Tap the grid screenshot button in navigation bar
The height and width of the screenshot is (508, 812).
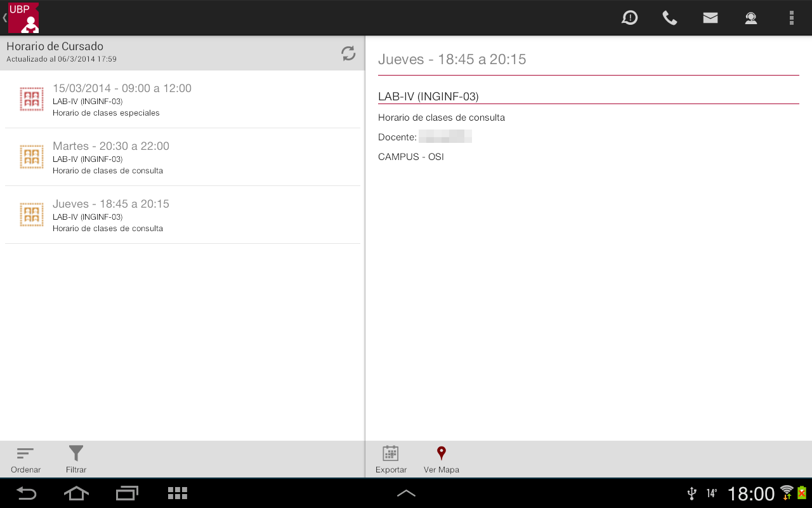point(177,493)
